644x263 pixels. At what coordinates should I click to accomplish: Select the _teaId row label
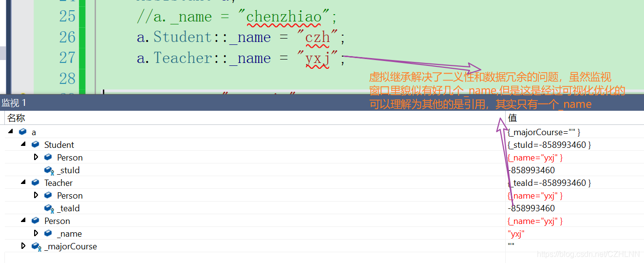68,208
